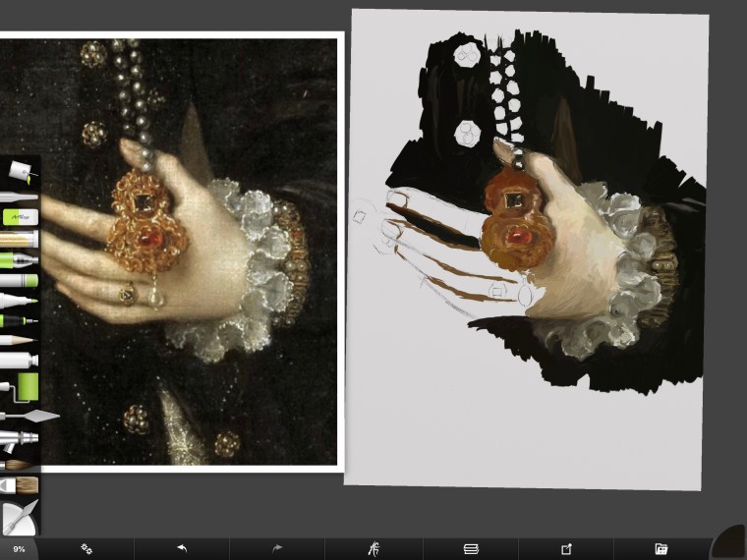Open the reference image export icon

(x=566, y=549)
